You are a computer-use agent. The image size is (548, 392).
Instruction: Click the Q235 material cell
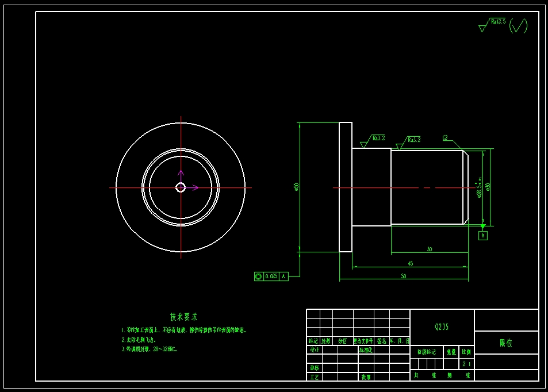coord(442,327)
